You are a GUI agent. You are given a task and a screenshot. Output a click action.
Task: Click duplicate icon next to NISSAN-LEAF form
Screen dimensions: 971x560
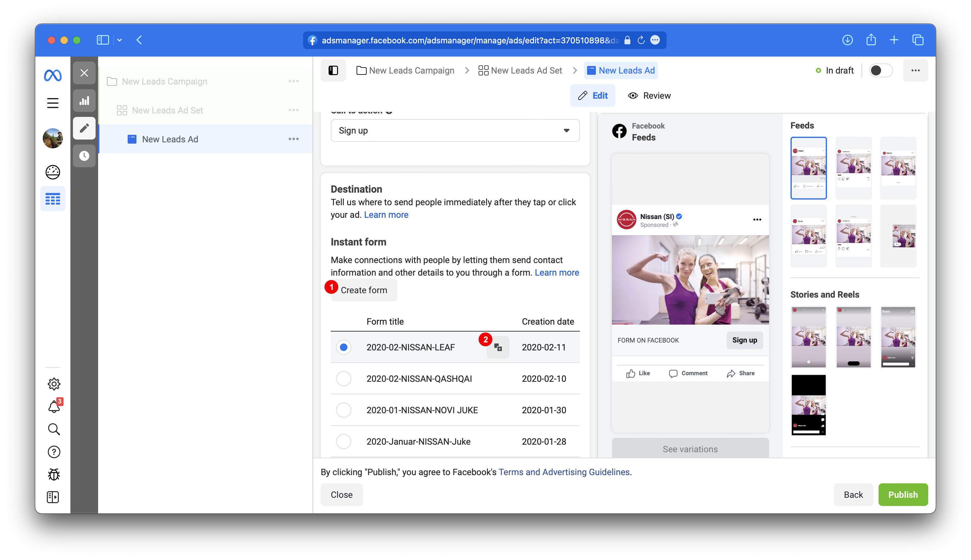[498, 348]
